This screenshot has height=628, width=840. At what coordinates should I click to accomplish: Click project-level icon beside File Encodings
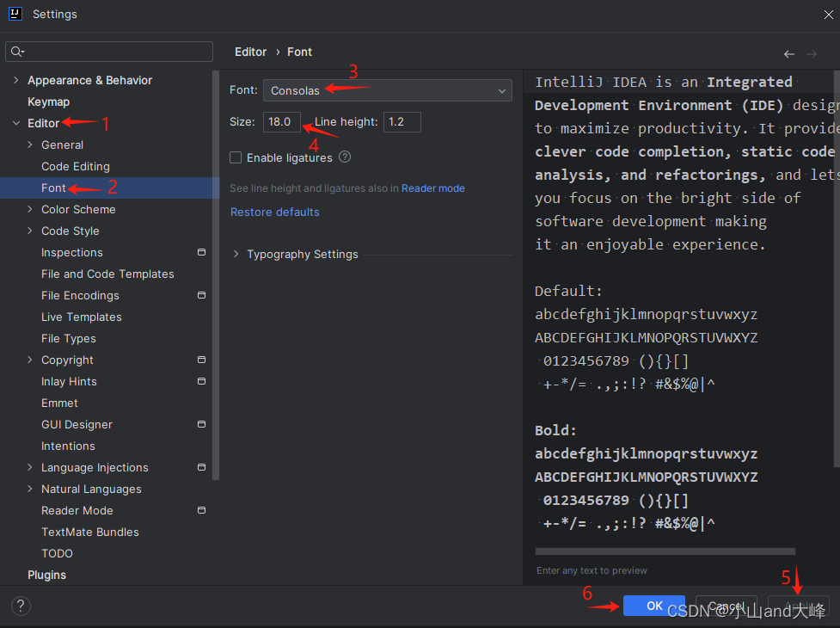click(201, 295)
